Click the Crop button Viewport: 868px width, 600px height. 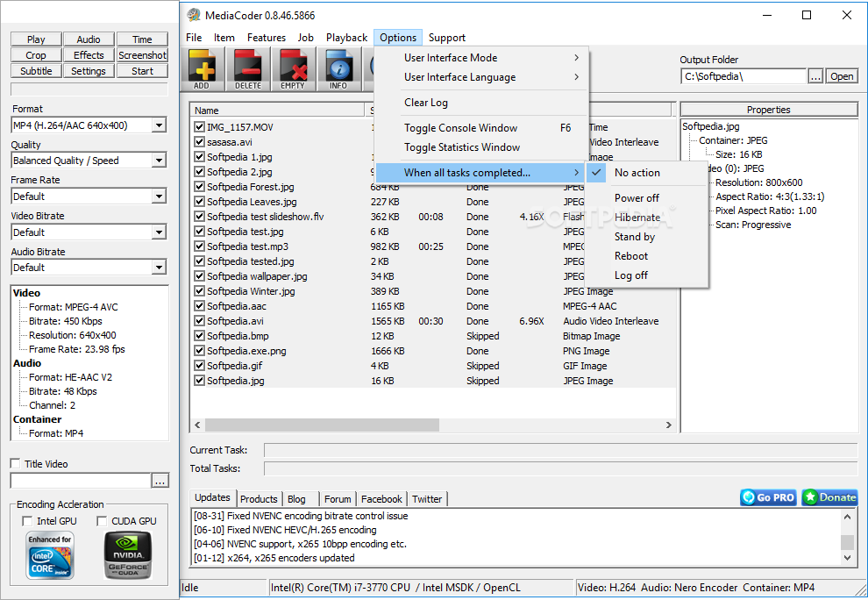coord(36,55)
